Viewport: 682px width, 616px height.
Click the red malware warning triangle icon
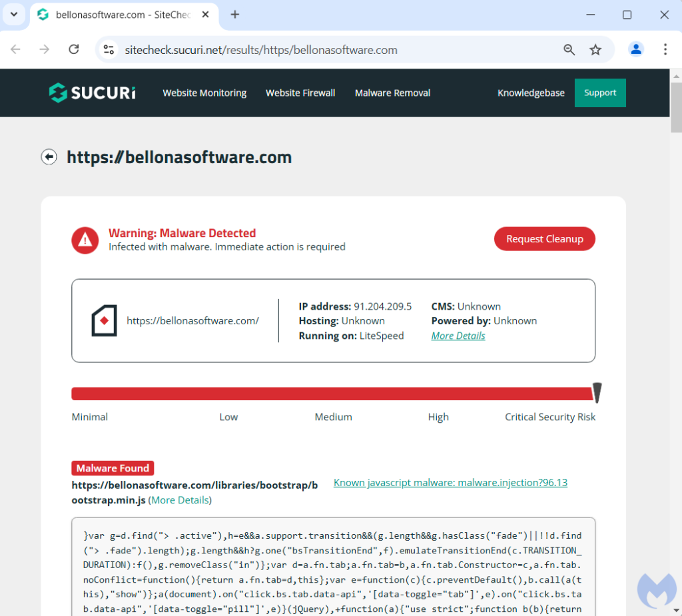(x=85, y=240)
